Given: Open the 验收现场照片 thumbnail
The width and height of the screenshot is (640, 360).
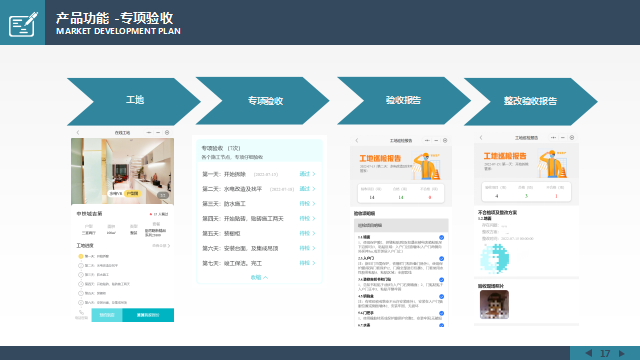Looking at the screenshot, I should [x=494, y=304].
